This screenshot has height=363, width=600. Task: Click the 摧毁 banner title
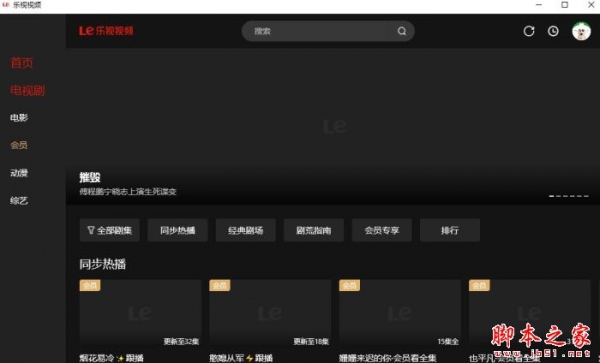tap(90, 177)
